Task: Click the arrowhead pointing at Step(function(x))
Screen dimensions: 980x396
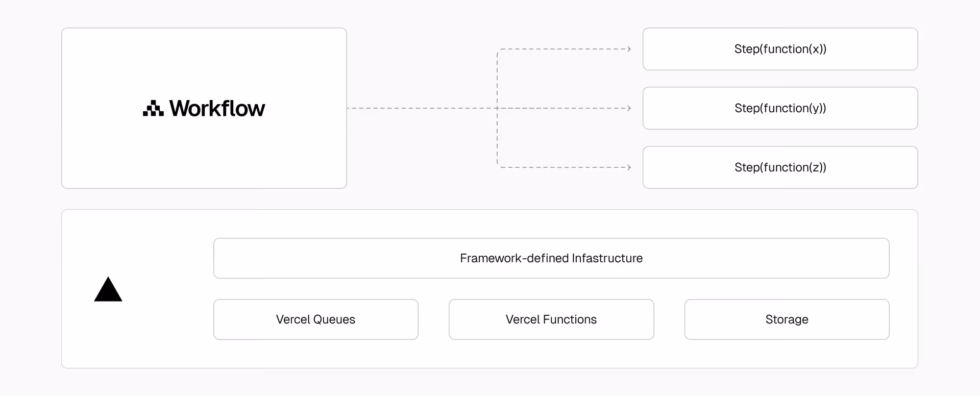Action: pos(629,49)
